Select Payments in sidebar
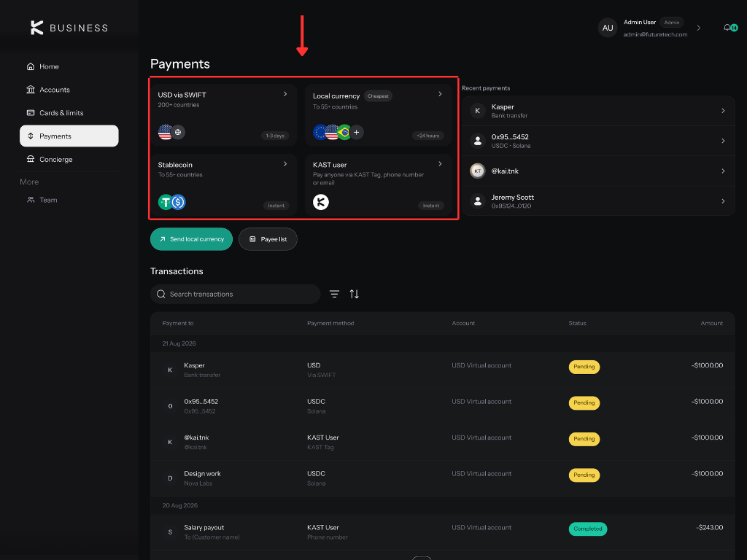747x560 pixels. 69,136
